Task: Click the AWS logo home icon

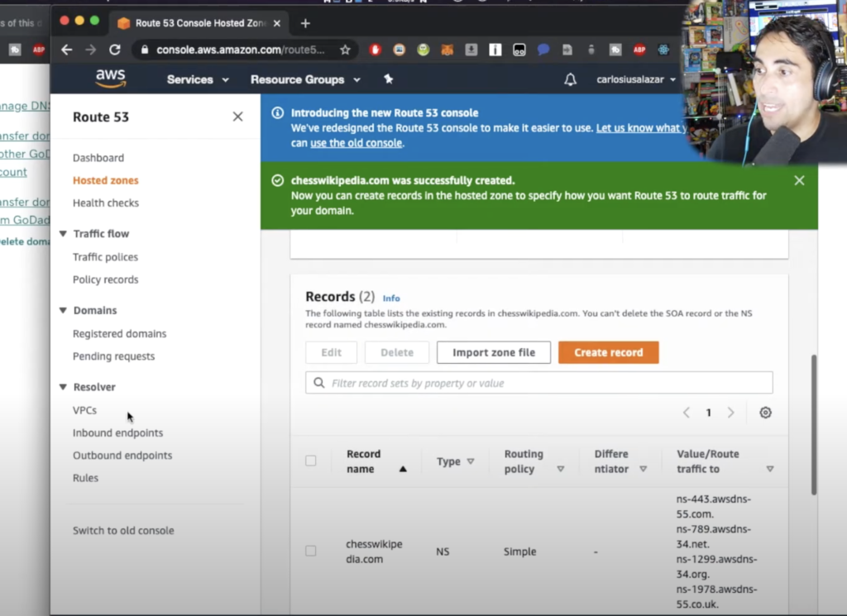Action: [x=110, y=79]
